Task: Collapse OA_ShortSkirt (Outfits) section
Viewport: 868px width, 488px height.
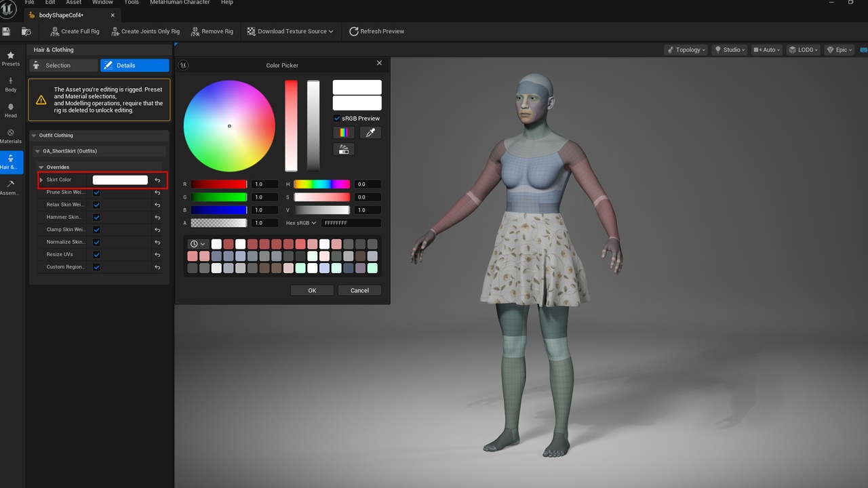Action: pos(37,151)
